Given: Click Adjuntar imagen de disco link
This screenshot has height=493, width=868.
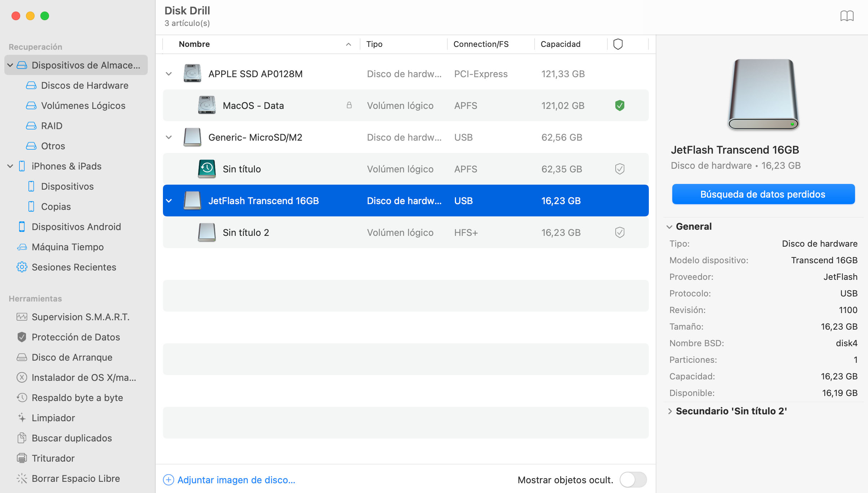Looking at the screenshot, I should [236, 480].
